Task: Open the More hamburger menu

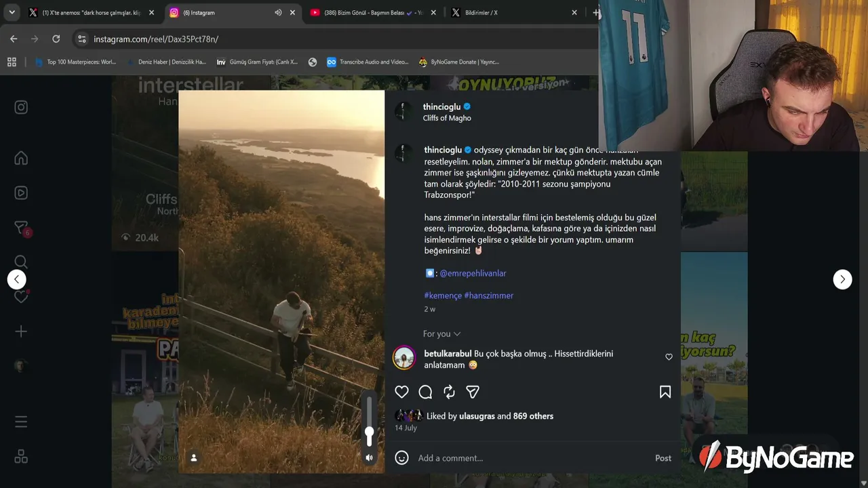Action: tap(21, 422)
